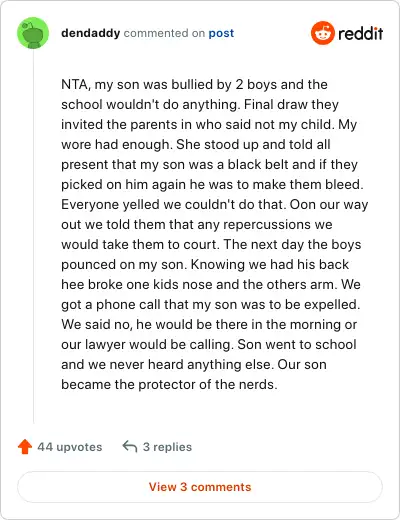
Task: Open the 3 replies link
Action: 167,447
